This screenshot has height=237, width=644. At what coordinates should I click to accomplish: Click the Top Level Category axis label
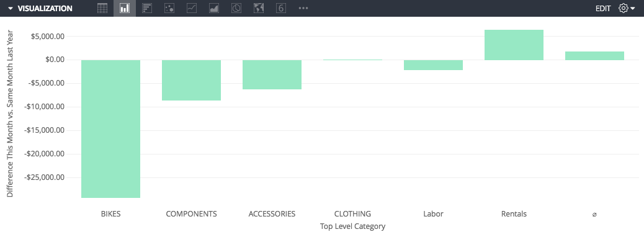point(352,226)
